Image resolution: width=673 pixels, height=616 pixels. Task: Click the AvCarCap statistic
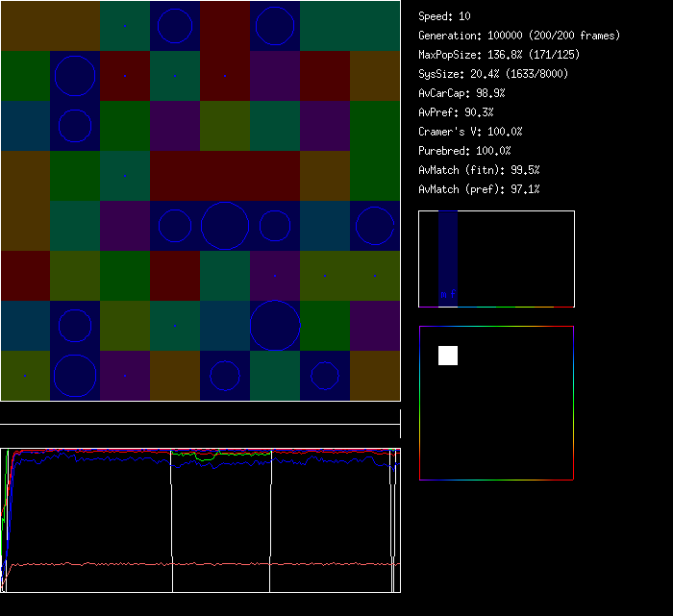tap(462, 93)
